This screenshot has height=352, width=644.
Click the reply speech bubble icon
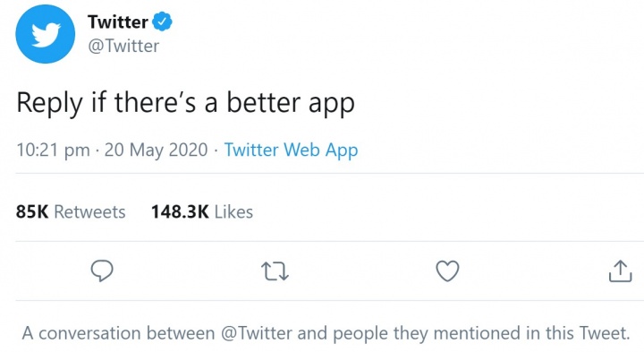point(102,271)
